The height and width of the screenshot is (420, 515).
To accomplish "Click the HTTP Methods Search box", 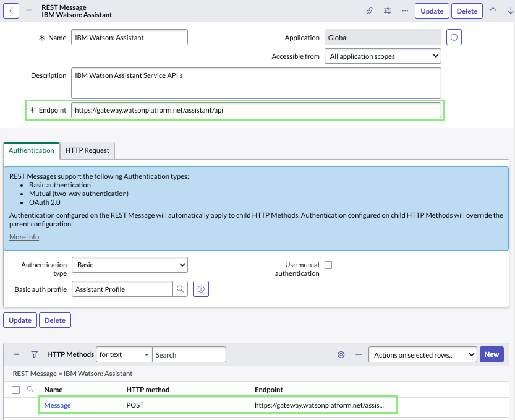I will coord(189,354).
